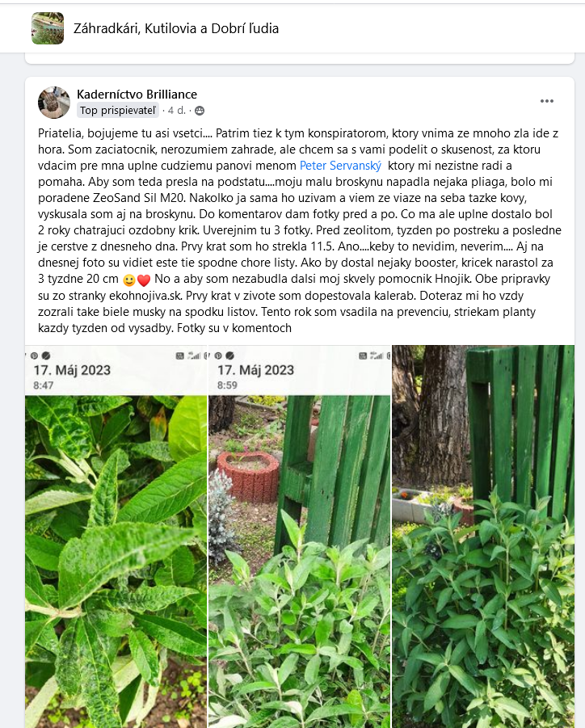Click Kaderníctvo Brilliance profile picture
The height and width of the screenshot is (728, 585).
tap(54, 102)
